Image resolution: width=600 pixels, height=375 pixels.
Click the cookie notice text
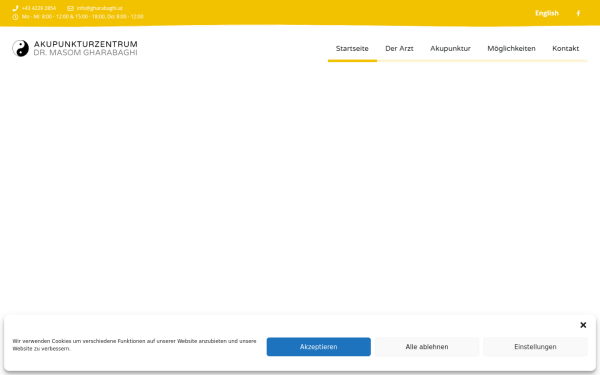coord(134,345)
